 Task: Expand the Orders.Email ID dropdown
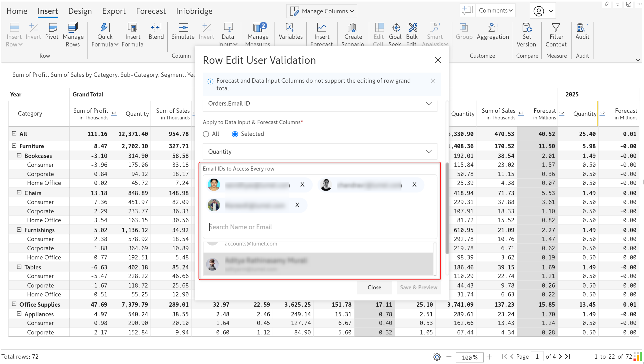click(429, 104)
